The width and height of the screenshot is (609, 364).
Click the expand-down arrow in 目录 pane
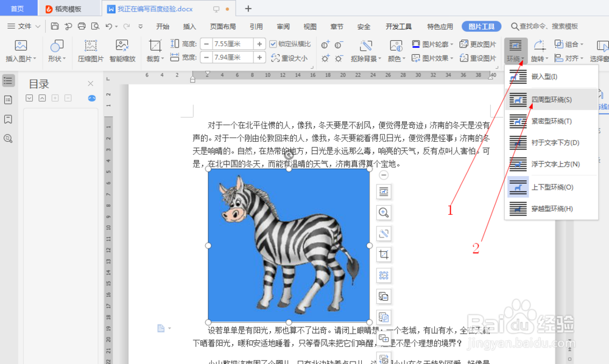tap(29, 98)
